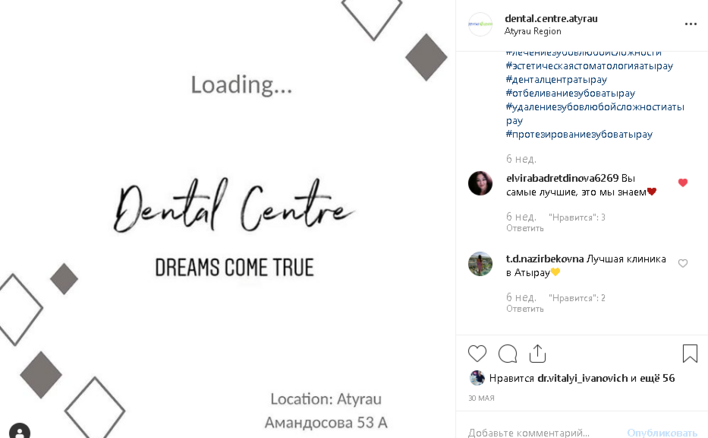Share the post with the share icon

(x=537, y=354)
